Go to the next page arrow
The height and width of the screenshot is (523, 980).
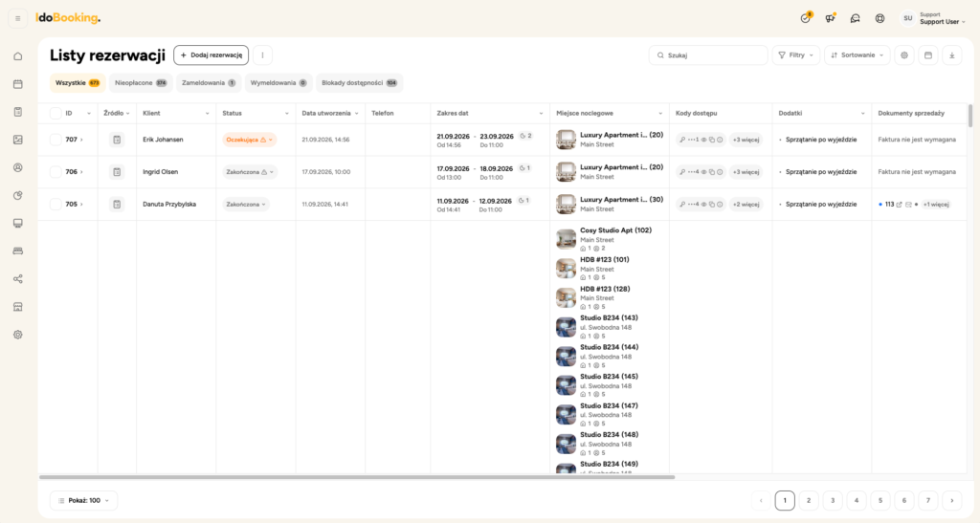click(x=952, y=501)
